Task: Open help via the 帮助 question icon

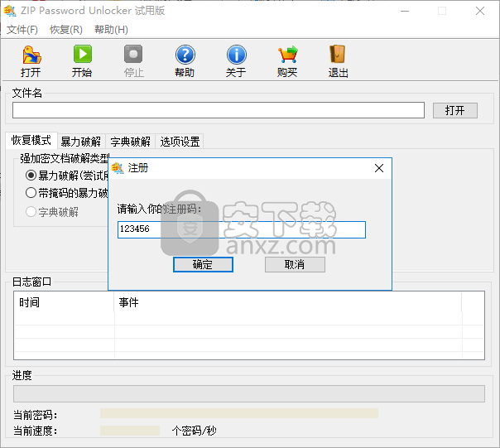Action: click(x=185, y=55)
